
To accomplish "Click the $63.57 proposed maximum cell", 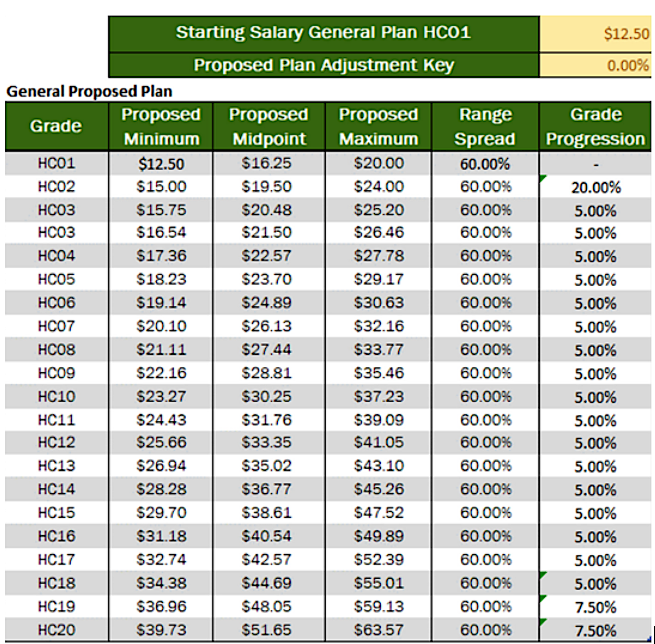I will pos(378,630).
